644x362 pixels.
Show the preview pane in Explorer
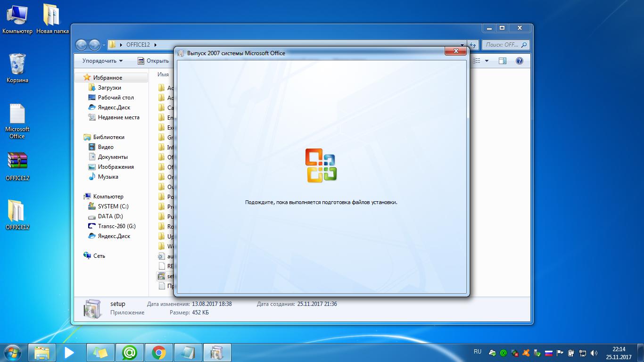502,60
